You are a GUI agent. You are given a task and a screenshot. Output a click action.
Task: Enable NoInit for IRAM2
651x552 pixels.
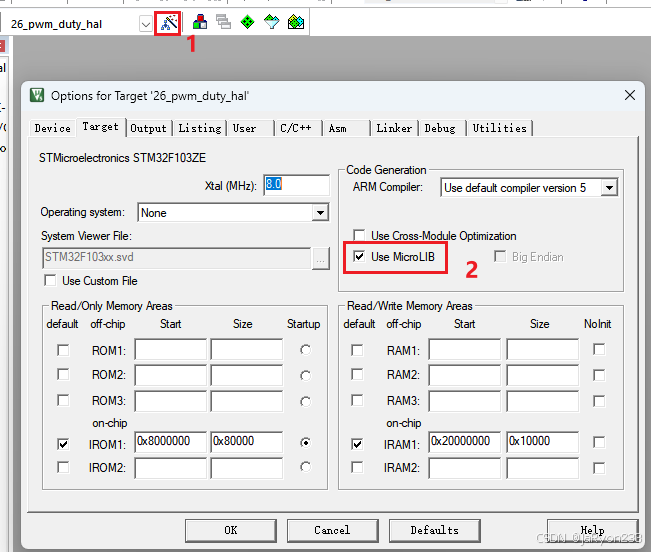599,469
